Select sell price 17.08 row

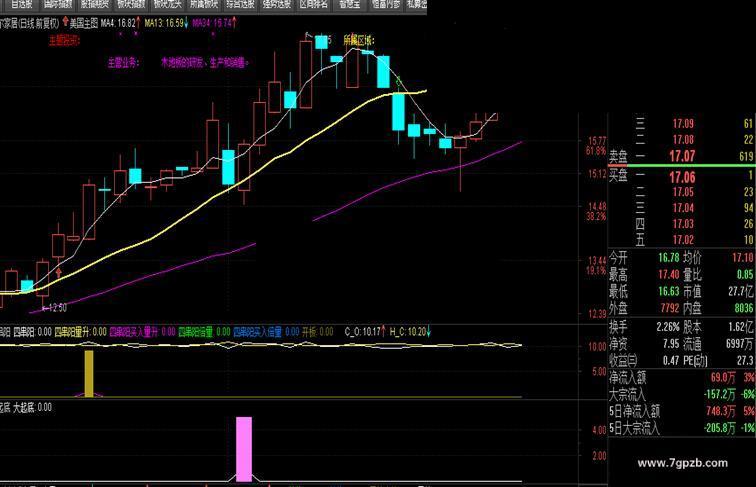682,140
